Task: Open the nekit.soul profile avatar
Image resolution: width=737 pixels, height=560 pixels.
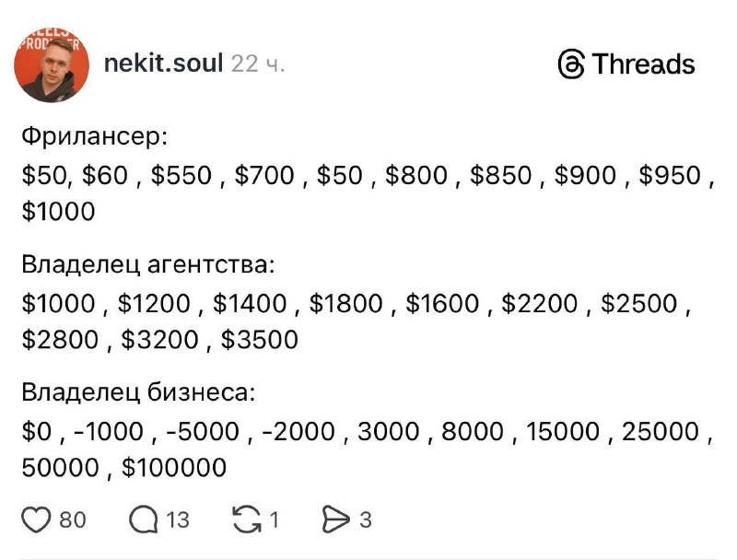Action: click(x=53, y=65)
